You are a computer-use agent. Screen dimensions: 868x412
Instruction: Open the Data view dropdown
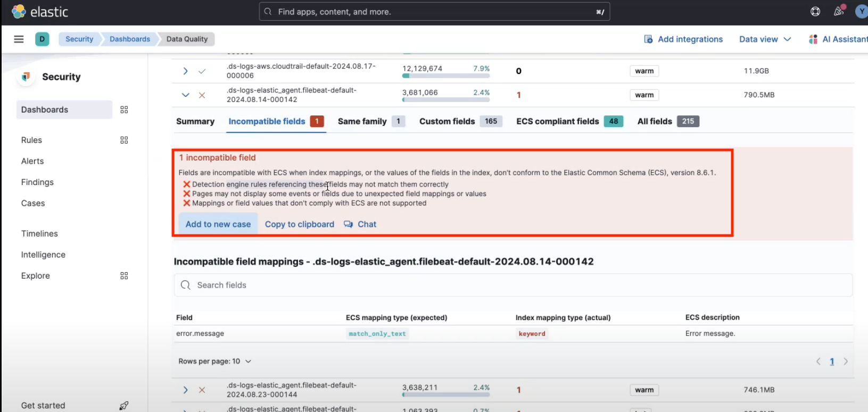765,39
